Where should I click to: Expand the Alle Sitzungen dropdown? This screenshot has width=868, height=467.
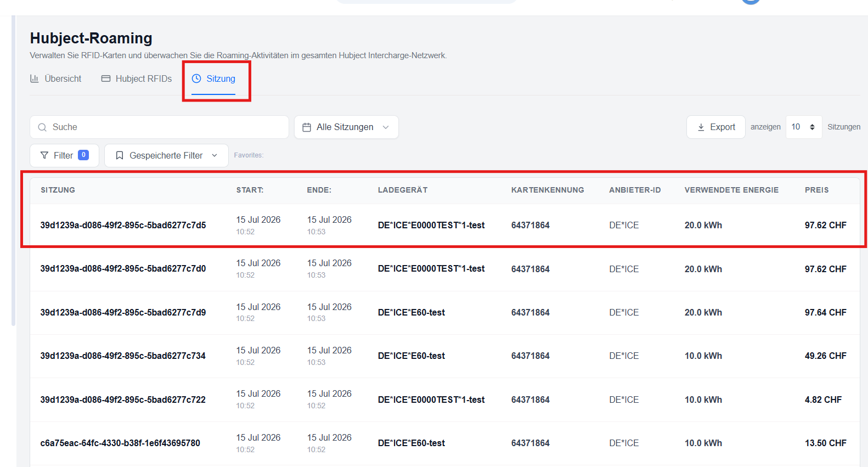pos(346,127)
